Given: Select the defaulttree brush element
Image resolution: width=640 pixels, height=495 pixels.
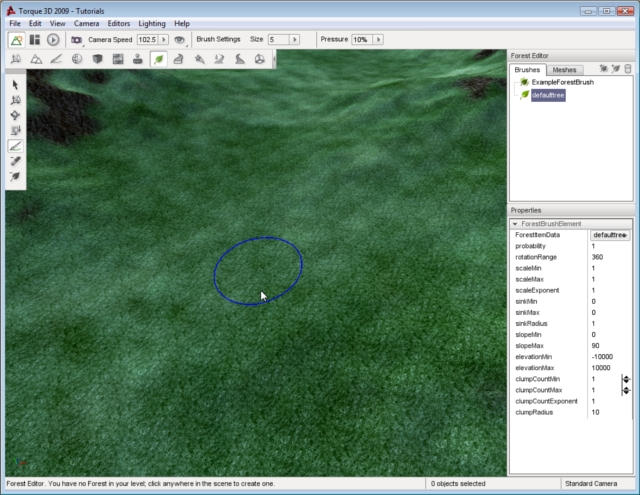Looking at the screenshot, I should (x=549, y=94).
